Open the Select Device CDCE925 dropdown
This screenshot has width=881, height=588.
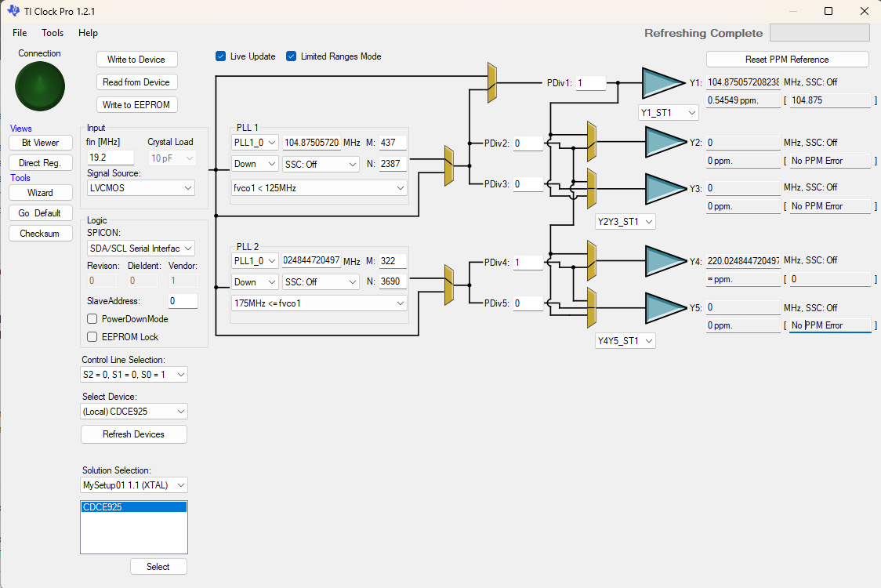(x=134, y=411)
